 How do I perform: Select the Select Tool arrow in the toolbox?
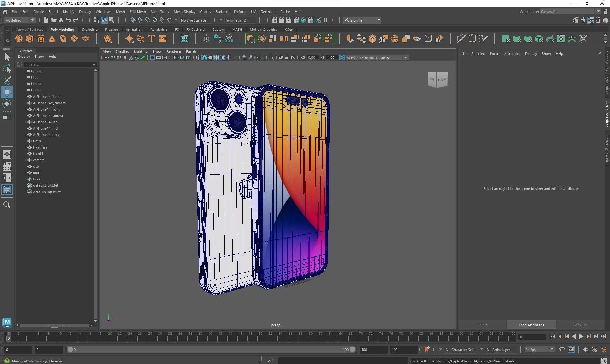coord(7,57)
